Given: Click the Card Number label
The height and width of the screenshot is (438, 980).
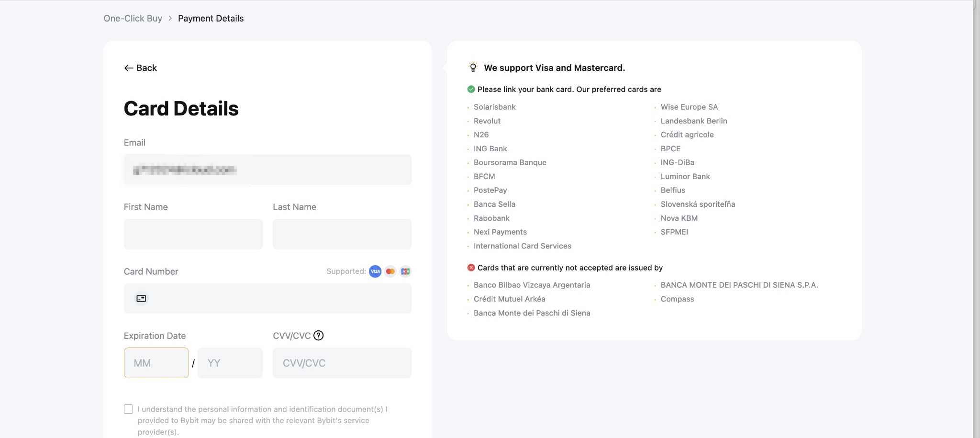Looking at the screenshot, I should 151,271.
